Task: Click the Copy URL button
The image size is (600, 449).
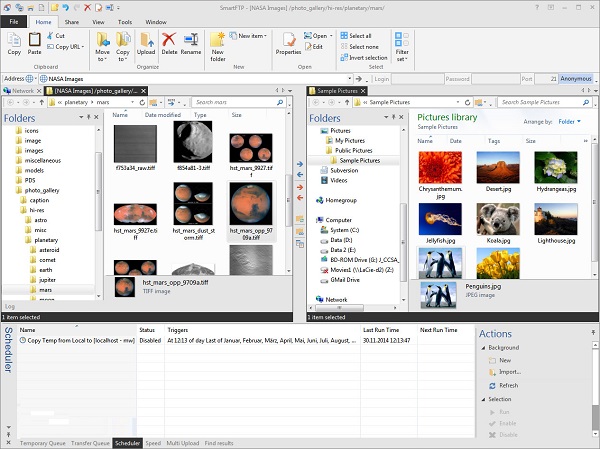Action: 65,47
